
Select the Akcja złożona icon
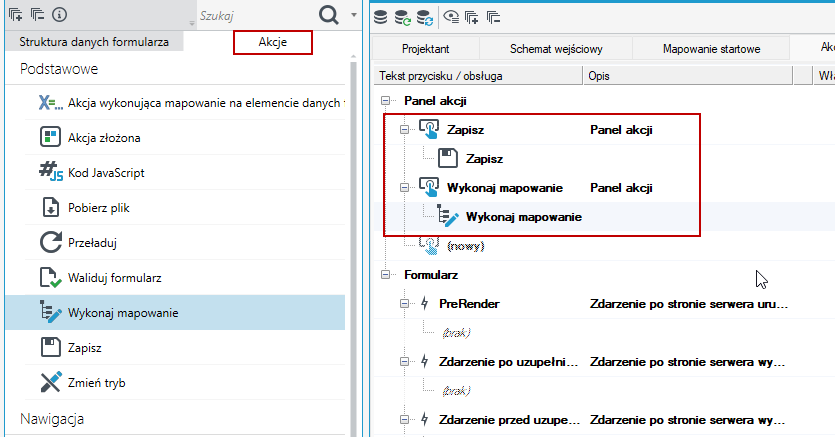[x=51, y=137]
